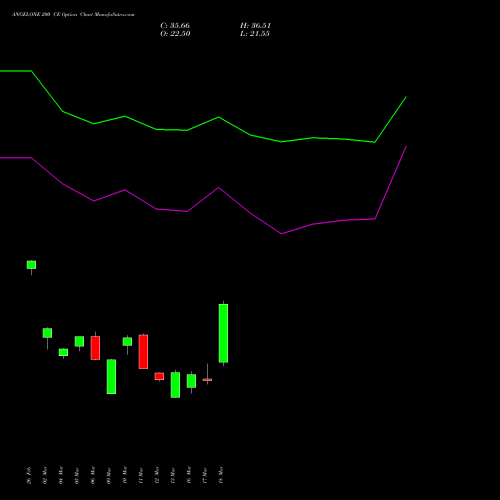This screenshot has width=500, height=500.
Task: Click the green candle for 02 Mar
Action: [x=47, y=333]
